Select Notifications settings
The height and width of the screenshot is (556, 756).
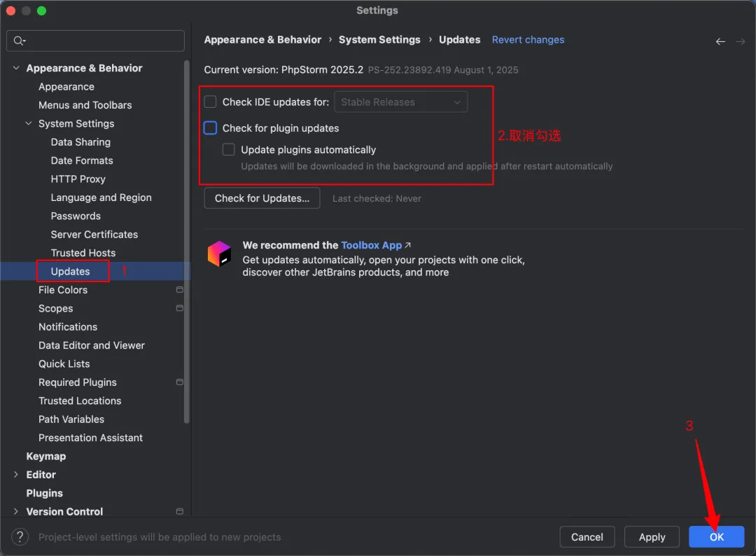(68, 327)
